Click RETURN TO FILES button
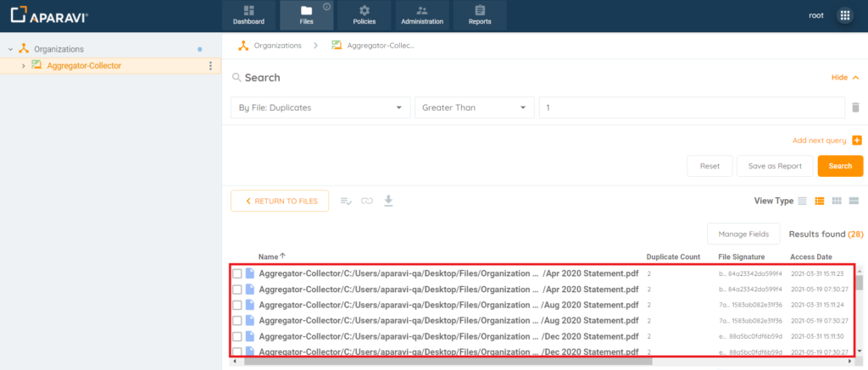The image size is (868, 370). [x=280, y=201]
